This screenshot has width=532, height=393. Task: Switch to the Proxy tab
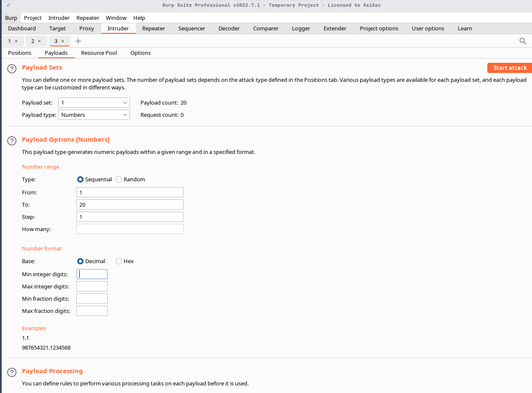pos(86,28)
